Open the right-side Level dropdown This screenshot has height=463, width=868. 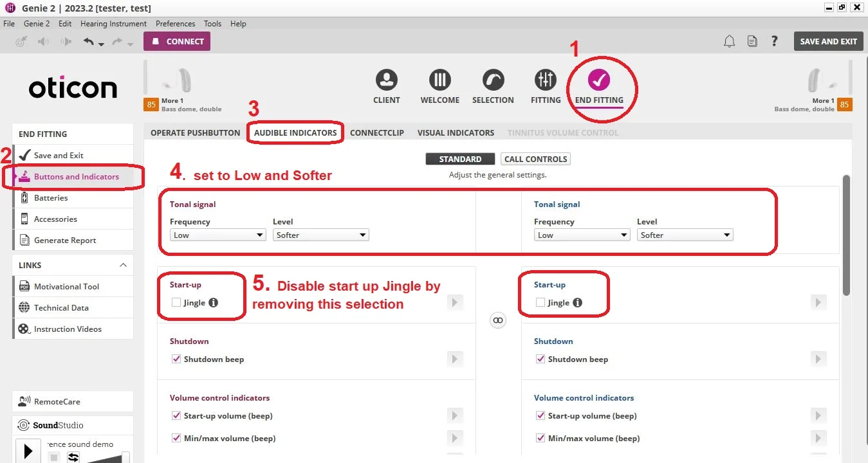click(x=685, y=235)
